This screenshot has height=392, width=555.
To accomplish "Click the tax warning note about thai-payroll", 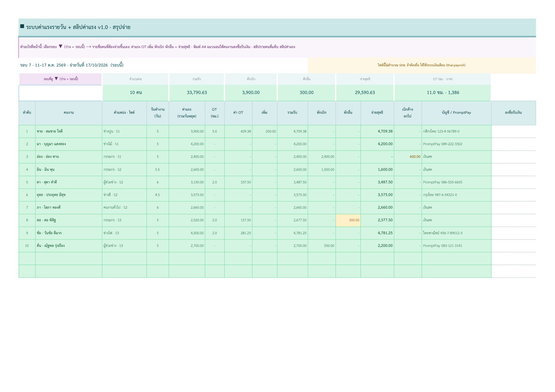I will pyautogui.click(x=421, y=65).
